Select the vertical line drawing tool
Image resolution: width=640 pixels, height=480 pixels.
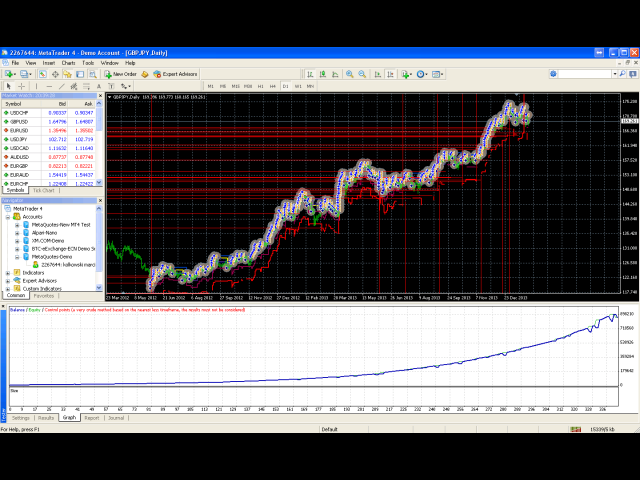tap(38, 86)
